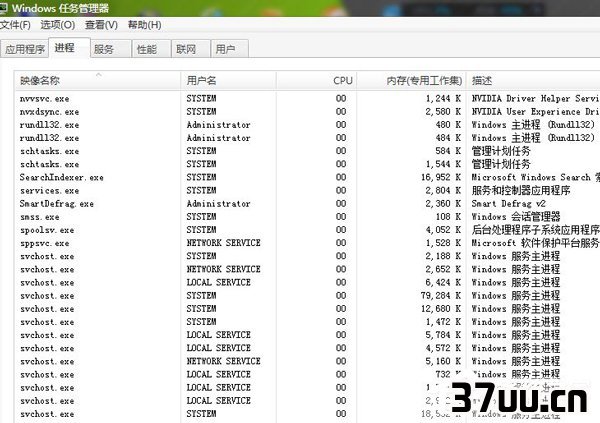Click the 16,952 K memory value
Image resolution: width=600 pixels, height=423 pixels.
(x=441, y=177)
